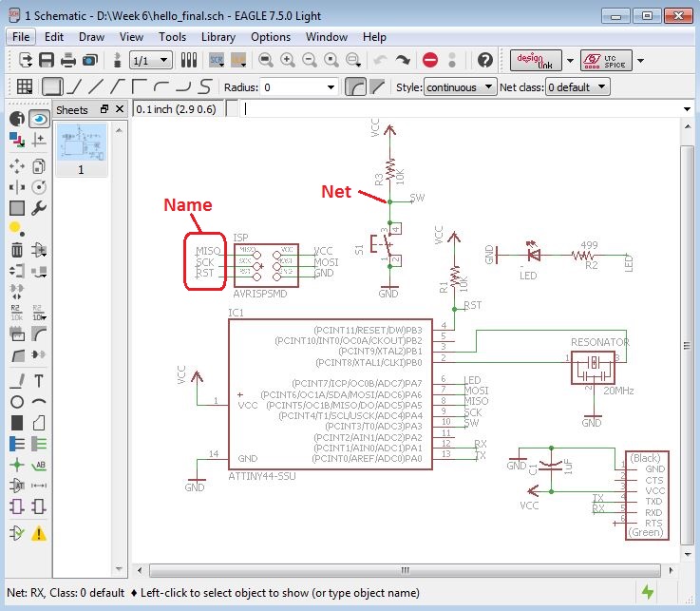The width and height of the screenshot is (700, 611).
Task: Click the Print icon in toolbar
Action: tap(67, 60)
